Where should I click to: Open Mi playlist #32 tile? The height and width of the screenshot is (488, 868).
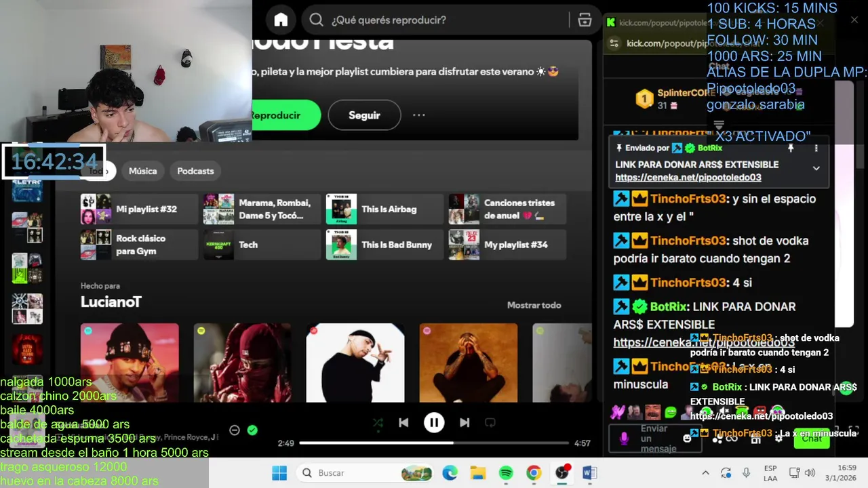[x=139, y=209]
